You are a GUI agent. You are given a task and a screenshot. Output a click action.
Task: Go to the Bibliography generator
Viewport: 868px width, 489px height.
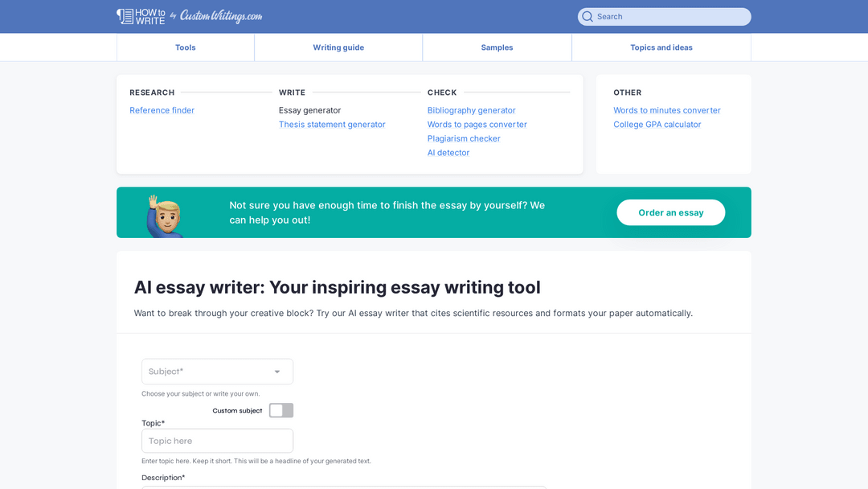click(472, 110)
